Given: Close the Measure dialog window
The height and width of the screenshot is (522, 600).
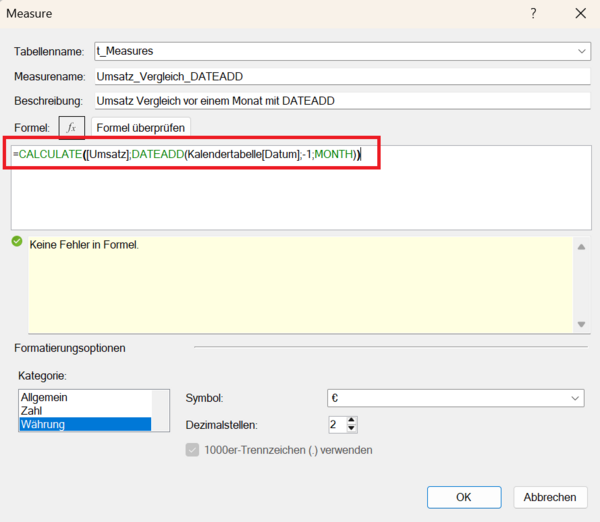Looking at the screenshot, I should [x=580, y=14].
